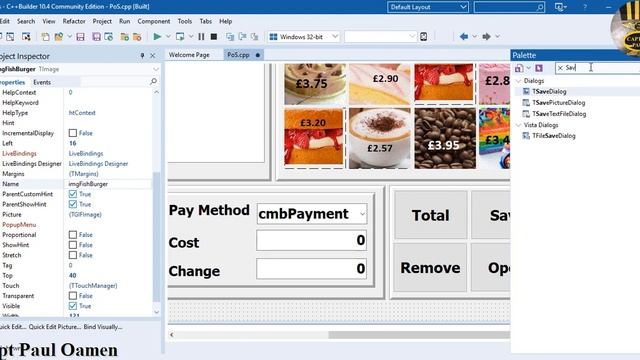Image resolution: width=640 pixels, height=360 pixels.
Task: Click the purple Palette selection cursor icon
Action: click(539, 68)
